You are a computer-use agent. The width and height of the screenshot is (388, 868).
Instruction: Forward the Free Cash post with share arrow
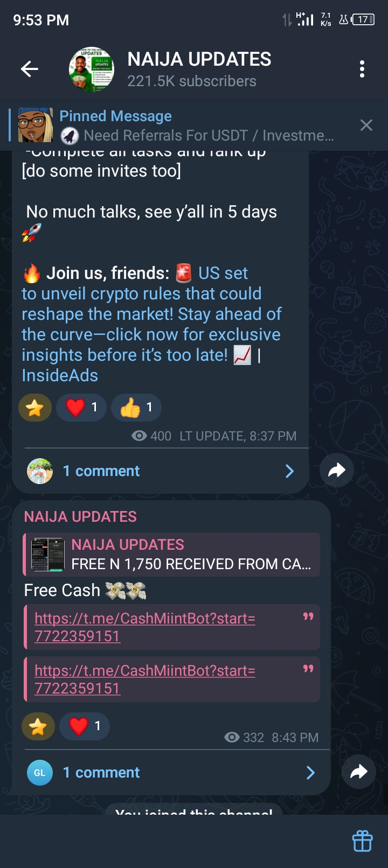click(x=359, y=772)
